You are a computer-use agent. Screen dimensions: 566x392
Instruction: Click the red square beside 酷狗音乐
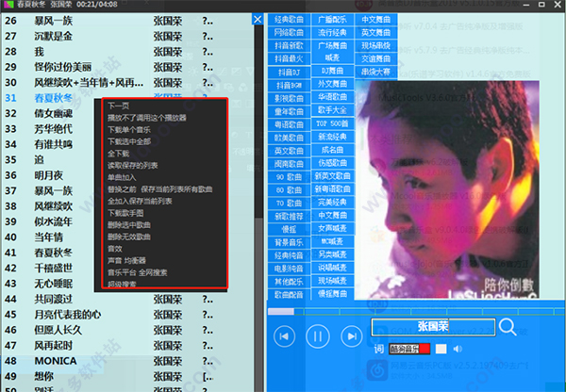[x=424, y=349]
